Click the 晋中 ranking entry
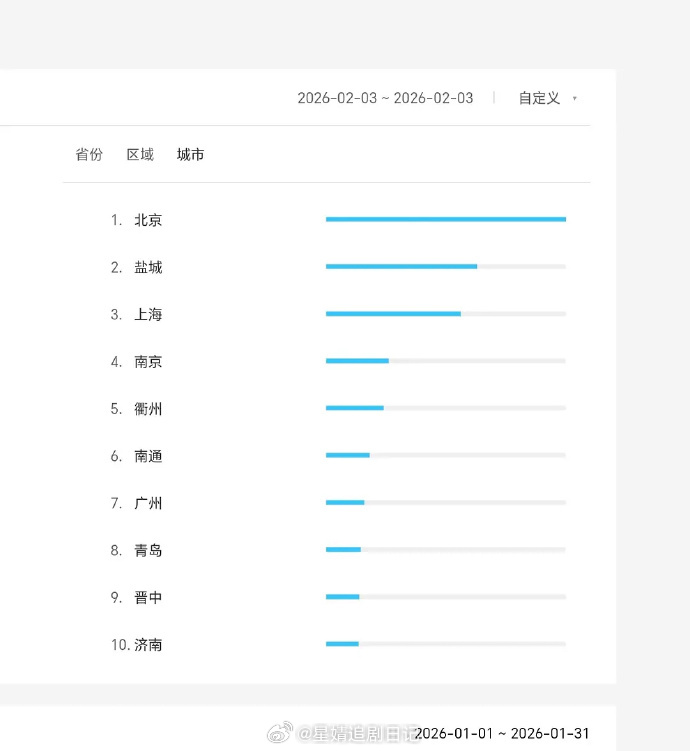The height and width of the screenshot is (751, 690). click(x=148, y=598)
